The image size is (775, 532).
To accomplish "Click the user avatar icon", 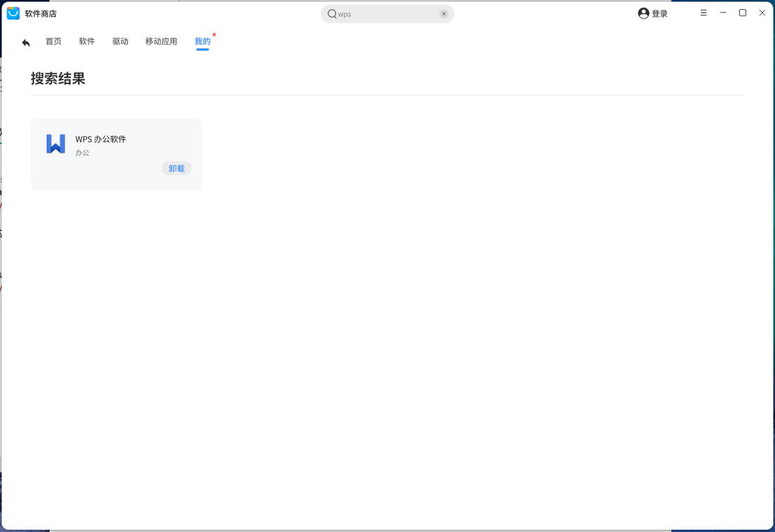I will [643, 13].
